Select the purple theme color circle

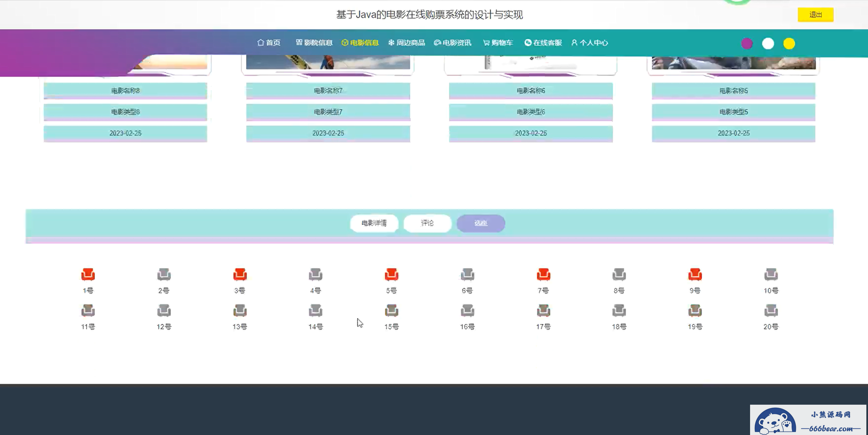(x=747, y=43)
